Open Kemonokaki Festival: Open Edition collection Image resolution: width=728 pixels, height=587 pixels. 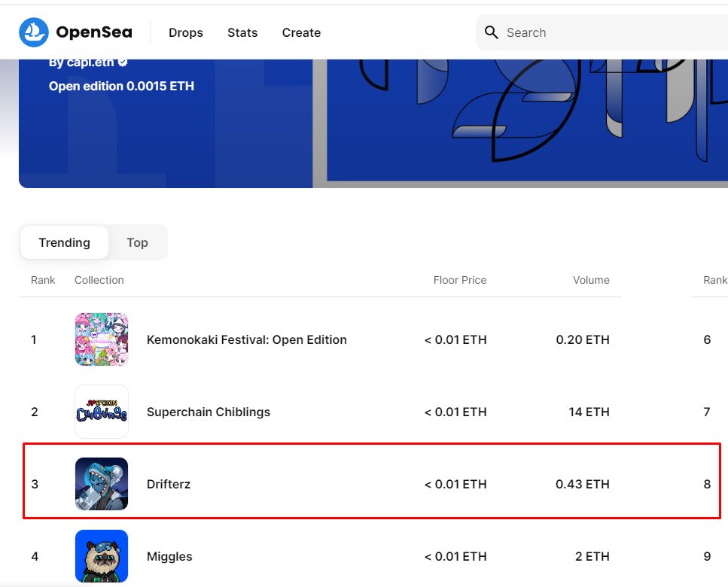coord(246,339)
